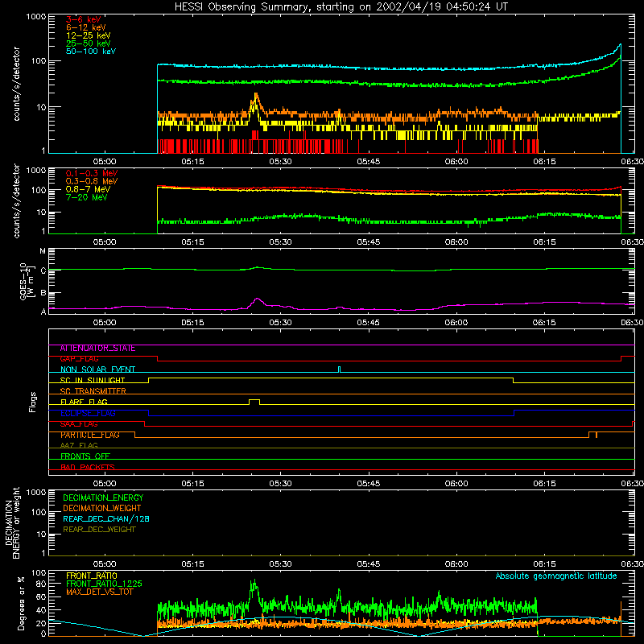The image size is (644, 644).
Task: Select the GAP_FLAG label
Action: point(79,359)
